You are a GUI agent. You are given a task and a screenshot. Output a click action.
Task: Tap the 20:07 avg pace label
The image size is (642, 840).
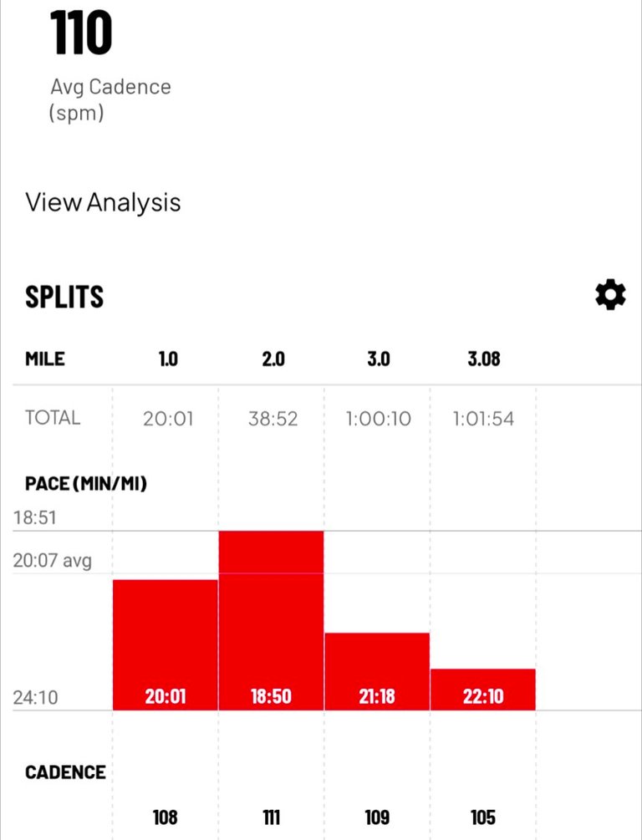52,560
